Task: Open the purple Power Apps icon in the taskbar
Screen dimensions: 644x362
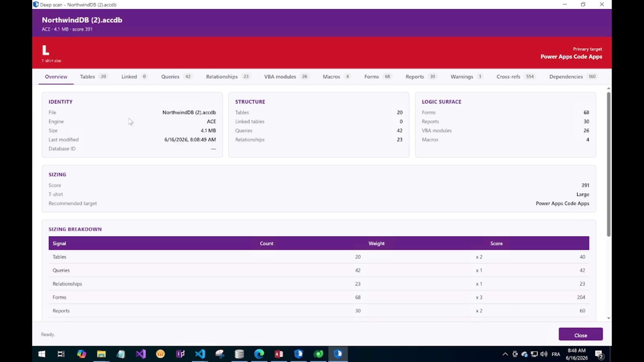Action: click(x=180, y=354)
